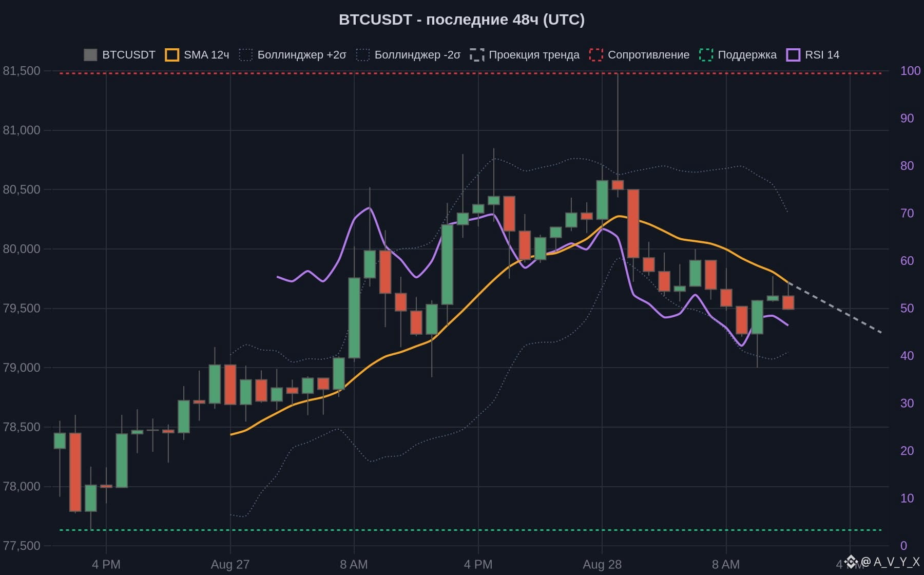Click the RSI axis label 100
Image resolution: width=924 pixels, height=575 pixels.
point(910,71)
